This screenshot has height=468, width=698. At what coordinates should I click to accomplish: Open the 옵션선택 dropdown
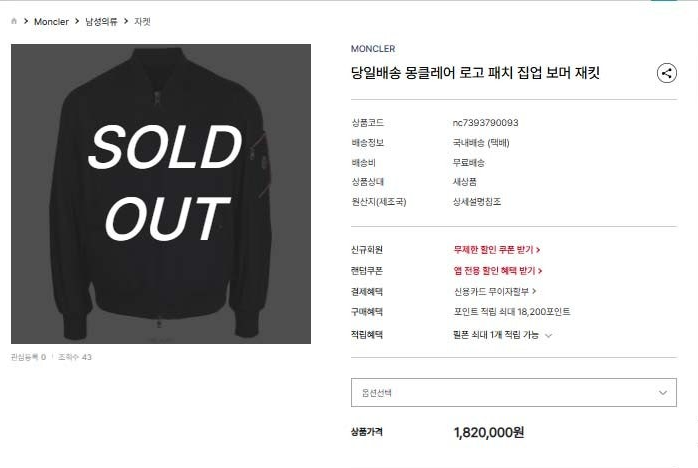click(514, 392)
